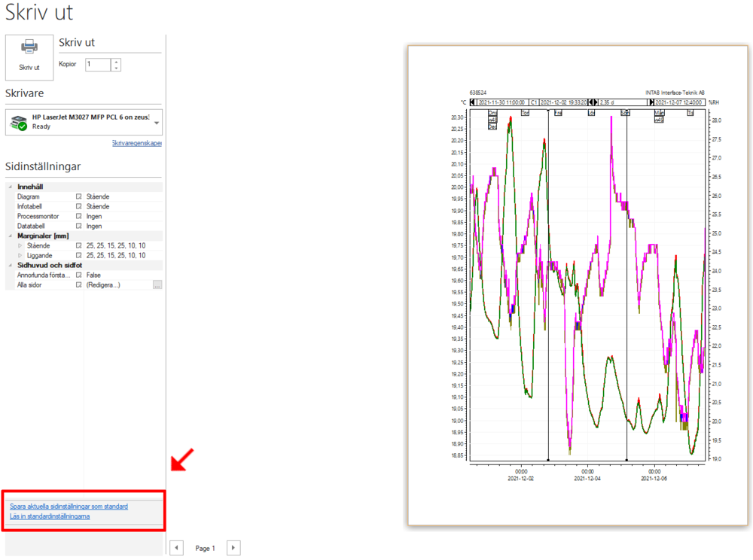Click Spara aktuella sidinställningar som standard
753x560 pixels.
coord(69,507)
